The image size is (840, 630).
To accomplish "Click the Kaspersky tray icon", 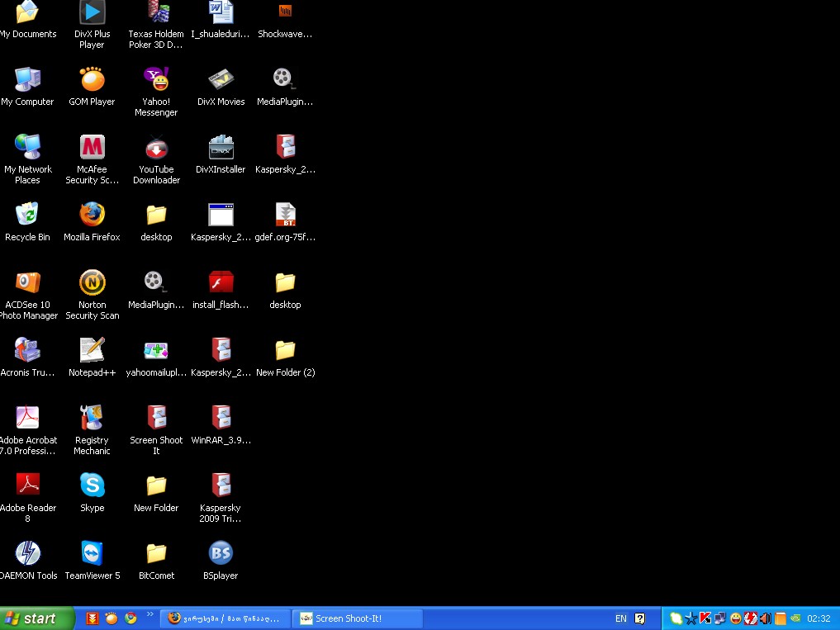I will (705, 618).
